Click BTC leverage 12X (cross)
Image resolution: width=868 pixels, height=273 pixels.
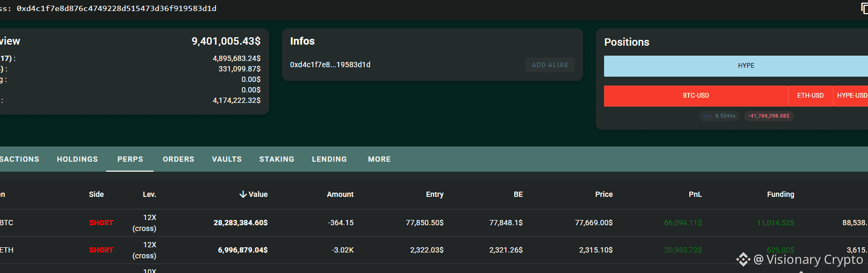pos(145,223)
